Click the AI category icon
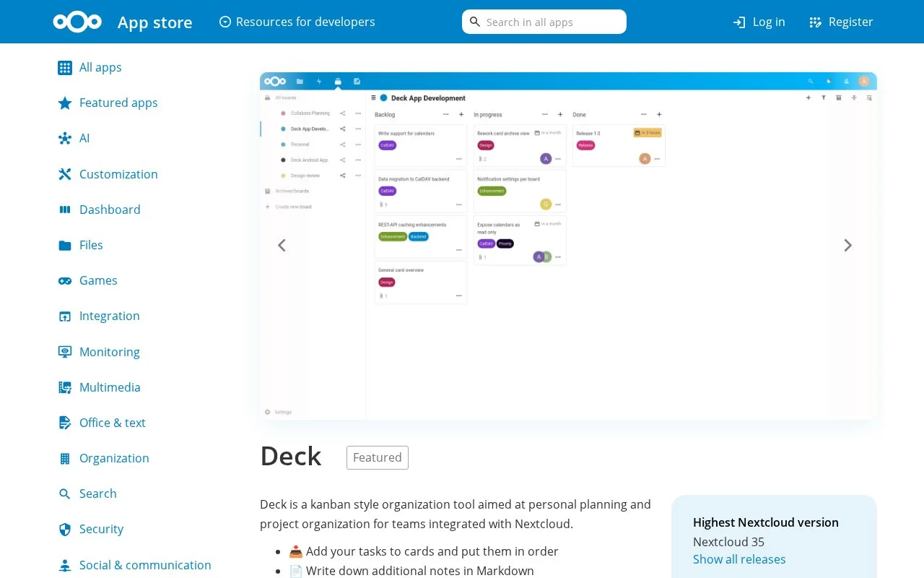 point(65,138)
